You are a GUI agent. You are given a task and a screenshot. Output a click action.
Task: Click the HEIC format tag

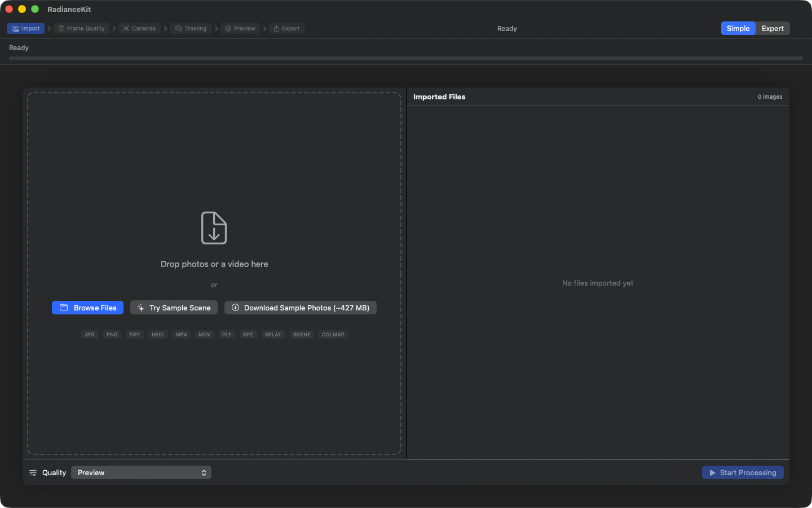tap(158, 335)
